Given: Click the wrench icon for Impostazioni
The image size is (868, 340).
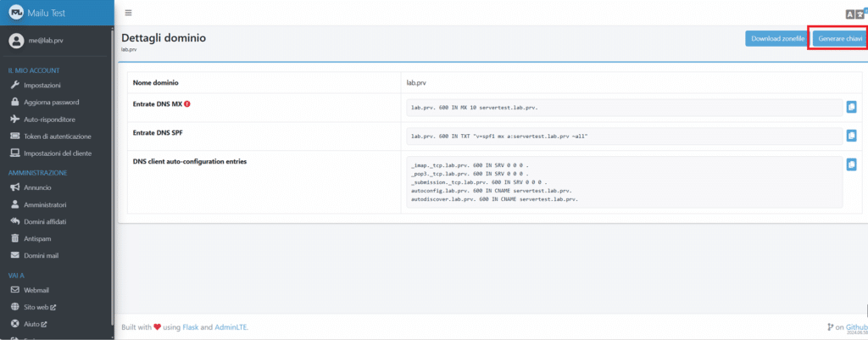Looking at the screenshot, I should click(15, 86).
